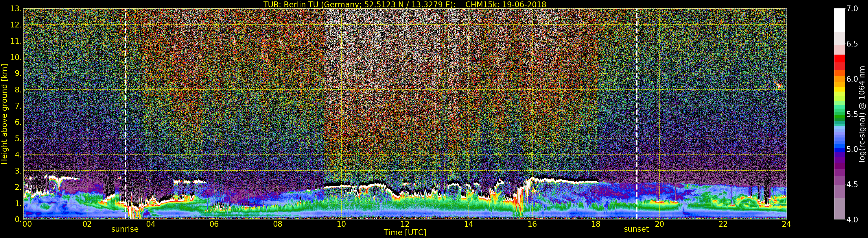Choose the '4.' height tick label
868x238 pixels.
(x=18, y=155)
